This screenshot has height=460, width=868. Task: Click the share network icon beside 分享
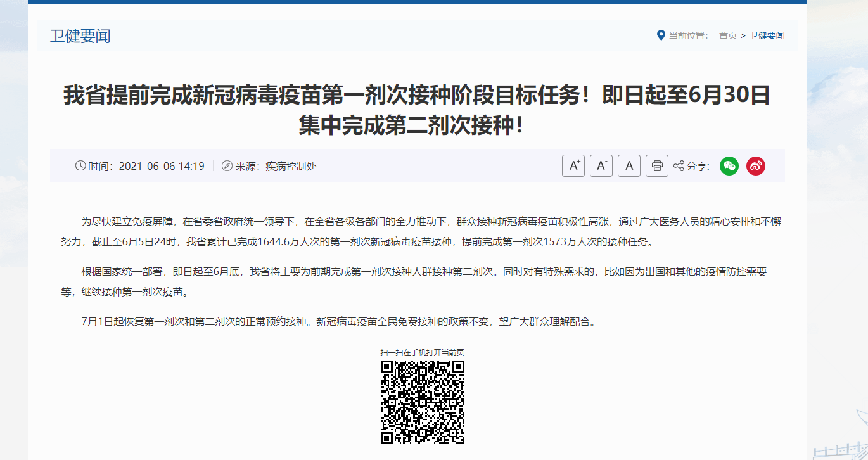pyautogui.click(x=679, y=165)
